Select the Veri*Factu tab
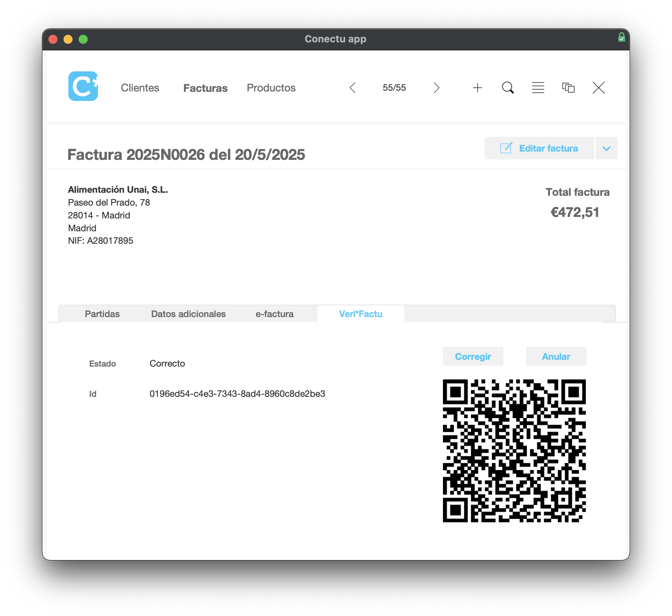672x616 pixels. point(361,314)
